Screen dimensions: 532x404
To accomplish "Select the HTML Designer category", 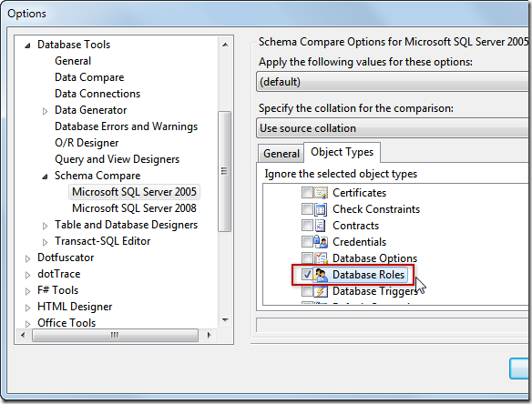I will (x=75, y=307).
